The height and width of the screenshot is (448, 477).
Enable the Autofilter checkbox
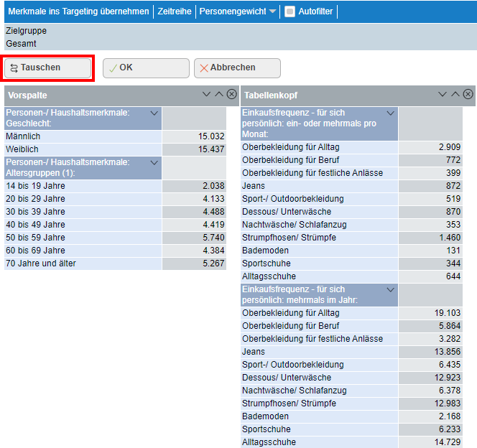coord(290,11)
